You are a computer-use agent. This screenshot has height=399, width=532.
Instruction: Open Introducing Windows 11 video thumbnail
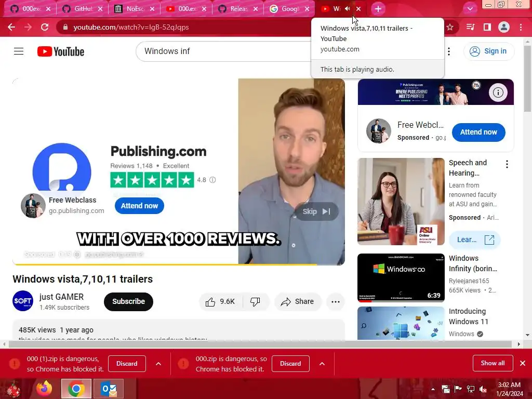(x=401, y=323)
